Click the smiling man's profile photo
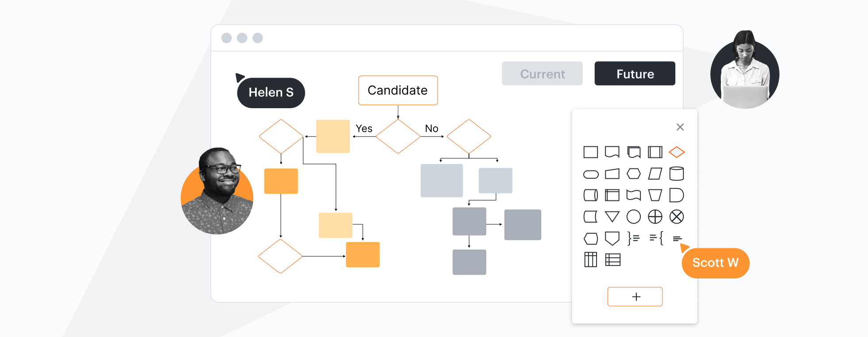This screenshot has height=337, width=868. pos(217,191)
